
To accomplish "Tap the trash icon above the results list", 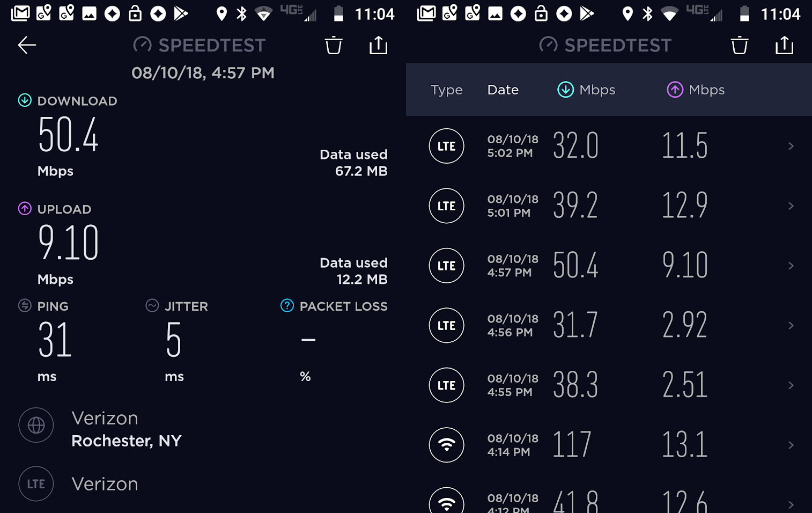I will pos(739,45).
